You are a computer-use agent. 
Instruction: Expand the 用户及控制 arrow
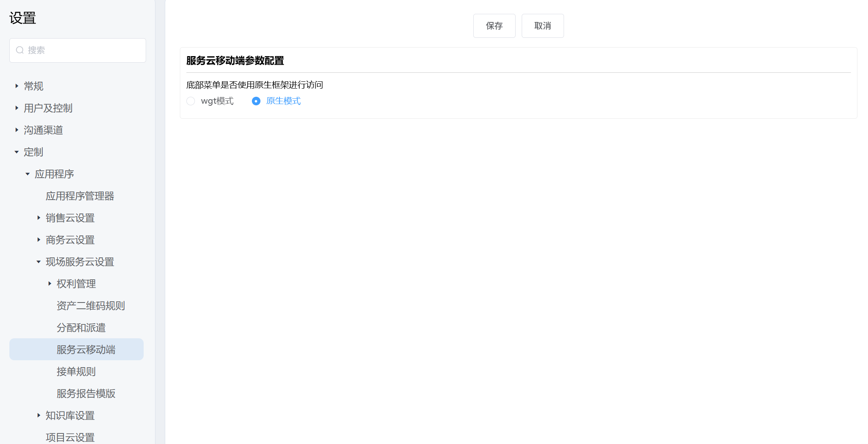click(x=17, y=108)
